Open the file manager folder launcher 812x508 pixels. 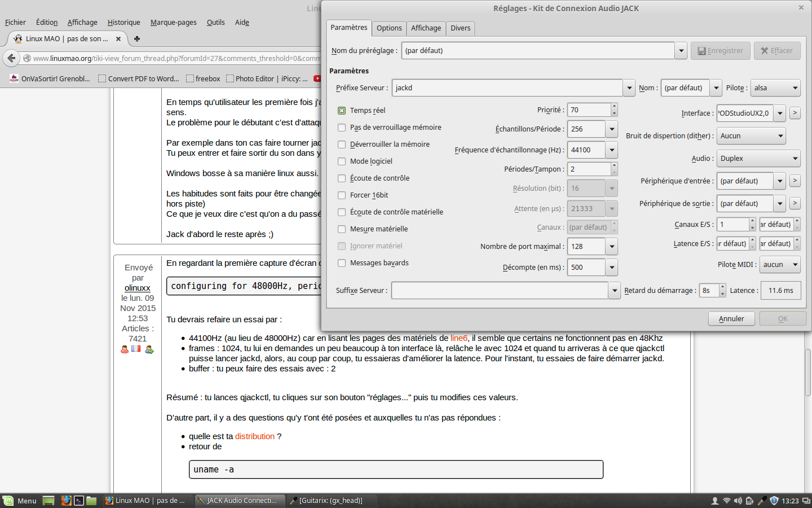tap(91, 501)
